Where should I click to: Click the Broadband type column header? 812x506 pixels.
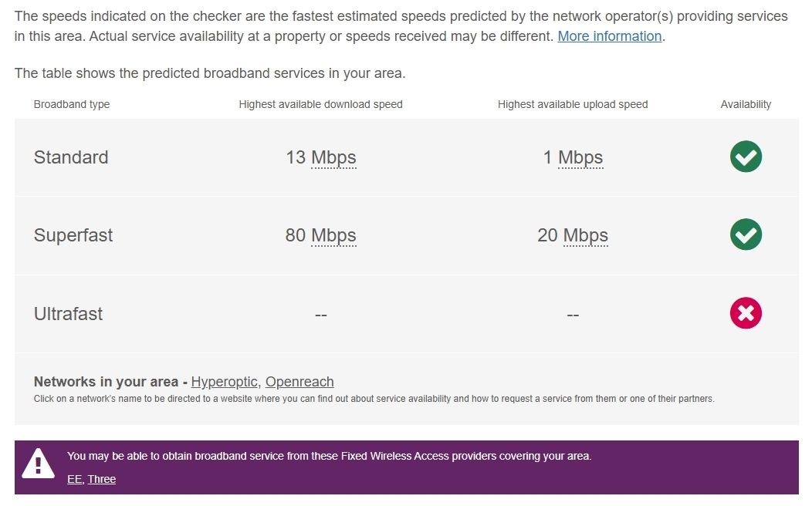72,104
